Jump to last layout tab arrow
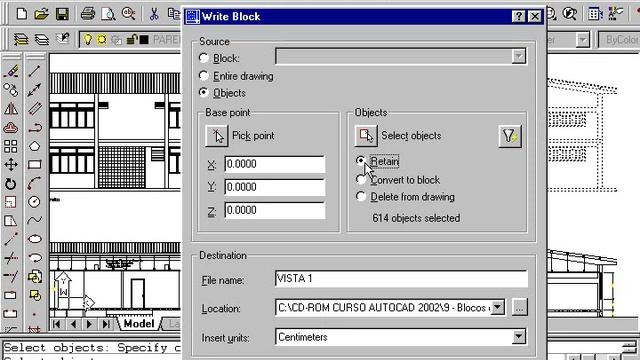Screen dimensions: 640x360 106,324
